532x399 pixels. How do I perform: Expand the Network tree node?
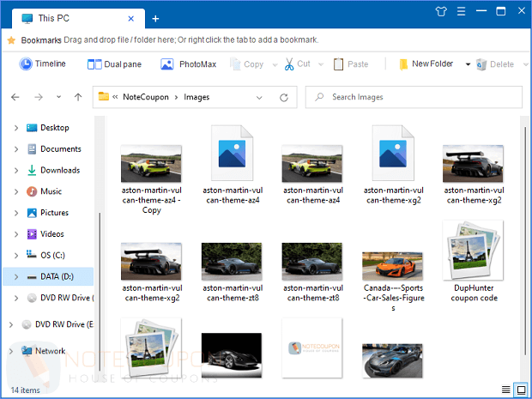point(11,351)
